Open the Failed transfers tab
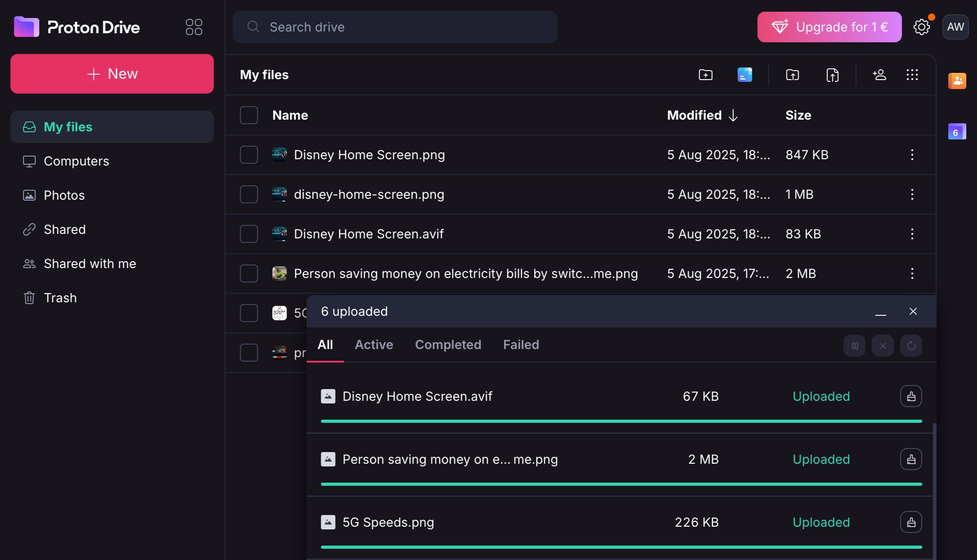The width and height of the screenshot is (977, 560). pos(521,345)
